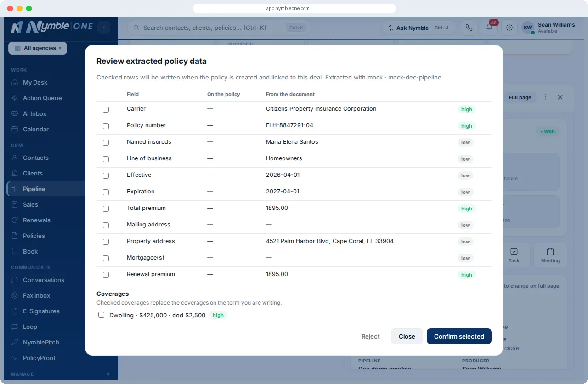Open the three-dot more options menu
The image size is (588, 384).
[x=545, y=97]
